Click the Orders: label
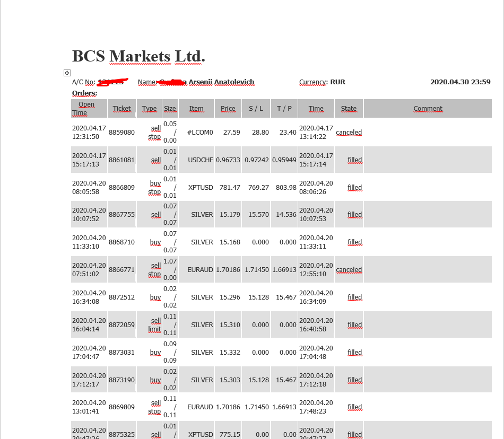The width and height of the screenshot is (504, 439). [84, 93]
